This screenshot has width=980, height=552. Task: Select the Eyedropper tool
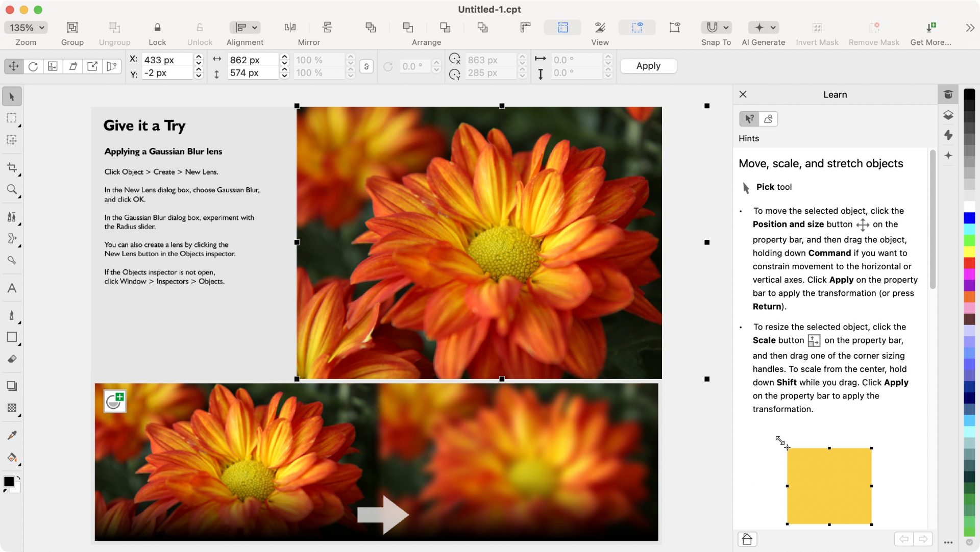(x=12, y=435)
